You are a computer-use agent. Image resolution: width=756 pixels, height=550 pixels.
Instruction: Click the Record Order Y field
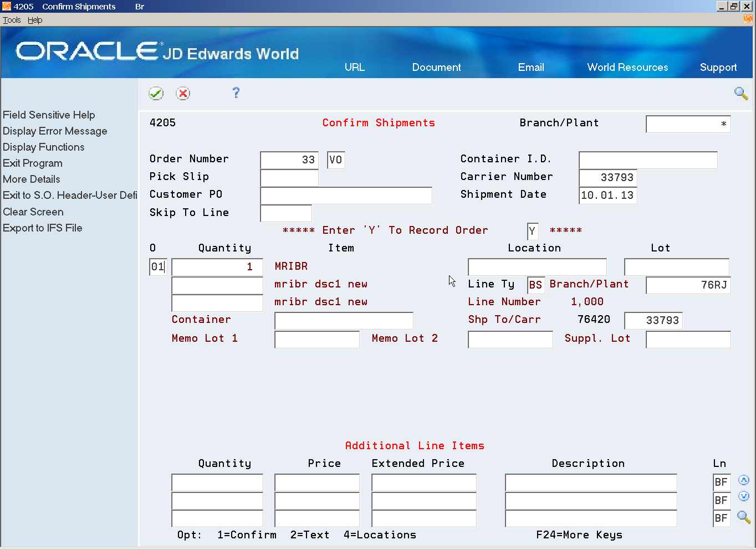coord(533,231)
